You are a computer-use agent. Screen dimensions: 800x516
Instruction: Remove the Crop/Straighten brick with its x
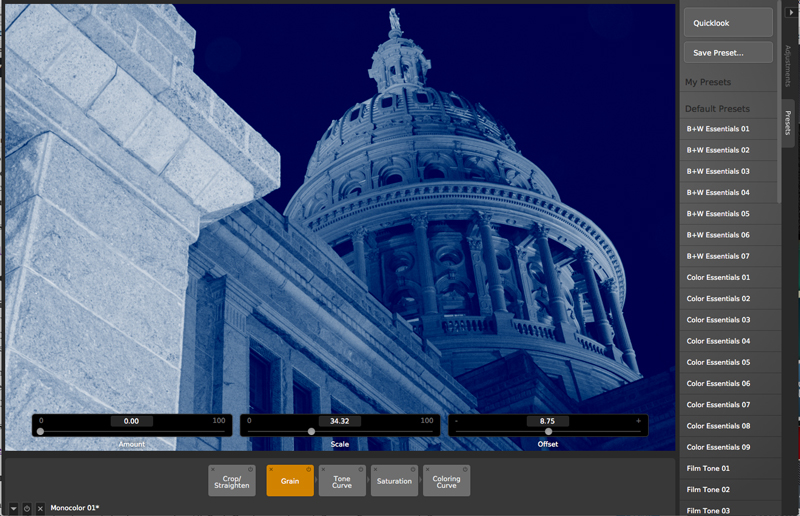[x=213, y=469]
